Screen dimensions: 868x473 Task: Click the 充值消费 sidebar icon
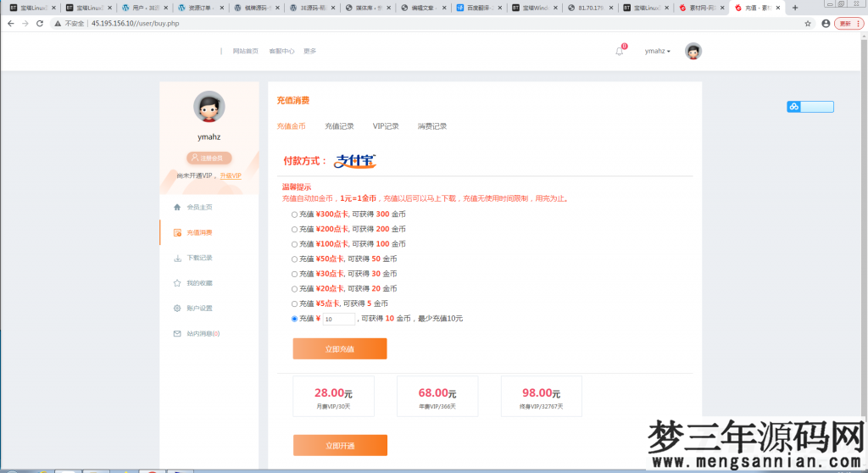coord(177,232)
